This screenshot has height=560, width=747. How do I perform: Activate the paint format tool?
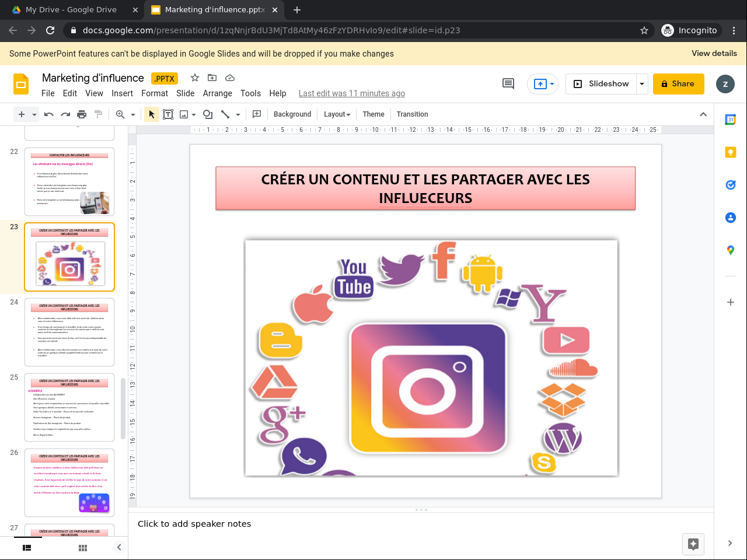[x=98, y=114]
